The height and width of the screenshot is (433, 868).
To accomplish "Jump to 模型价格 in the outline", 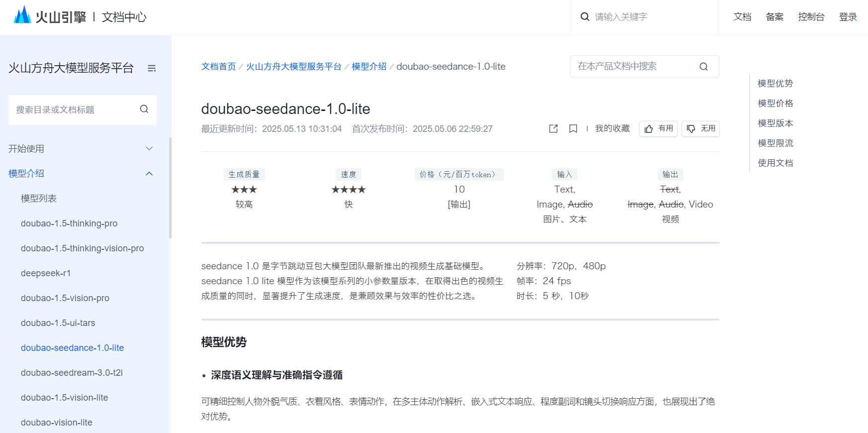I will pyautogui.click(x=775, y=103).
